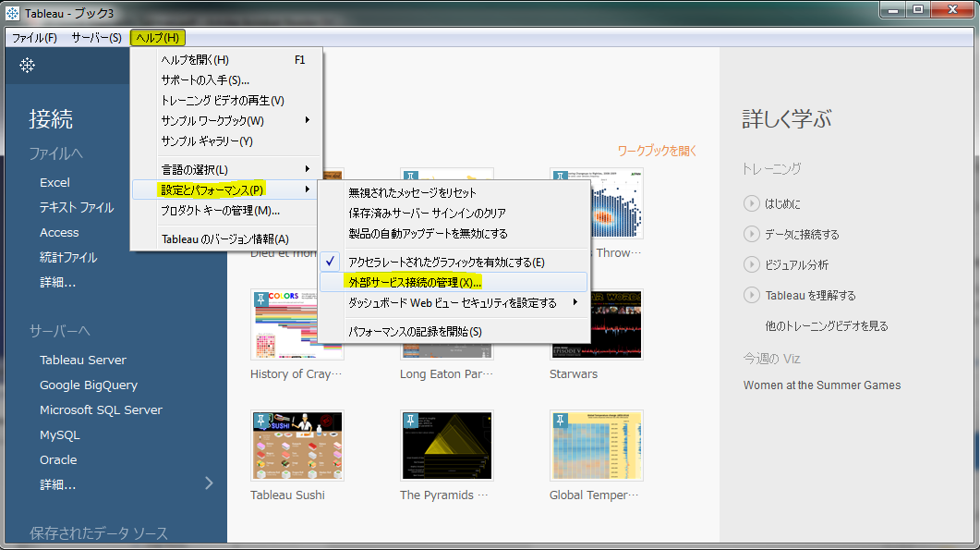
Task: Click 詳細... under ファイルへ
Action: [x=57, y=282]
